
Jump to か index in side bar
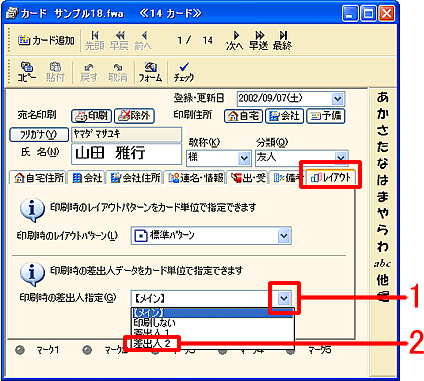click(383, 114)
